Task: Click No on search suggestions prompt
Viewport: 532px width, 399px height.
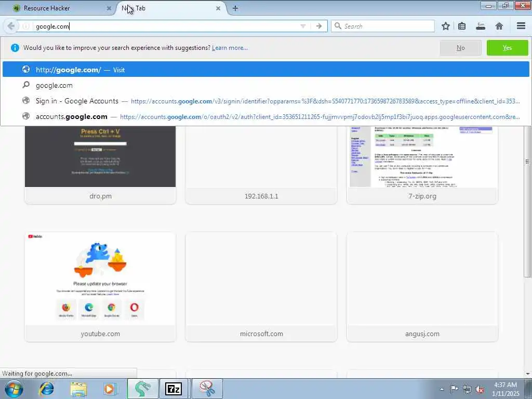Action: 460,48
